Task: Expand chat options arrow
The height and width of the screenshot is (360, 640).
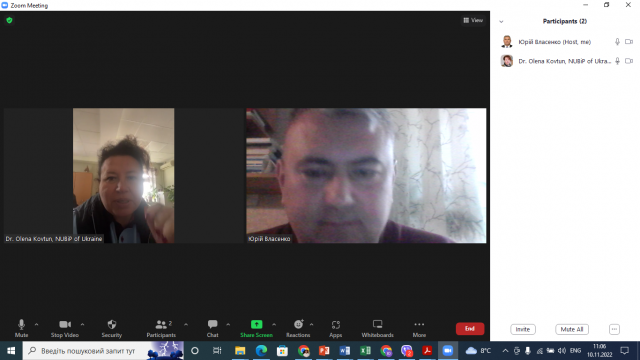Action: point(228,324)
